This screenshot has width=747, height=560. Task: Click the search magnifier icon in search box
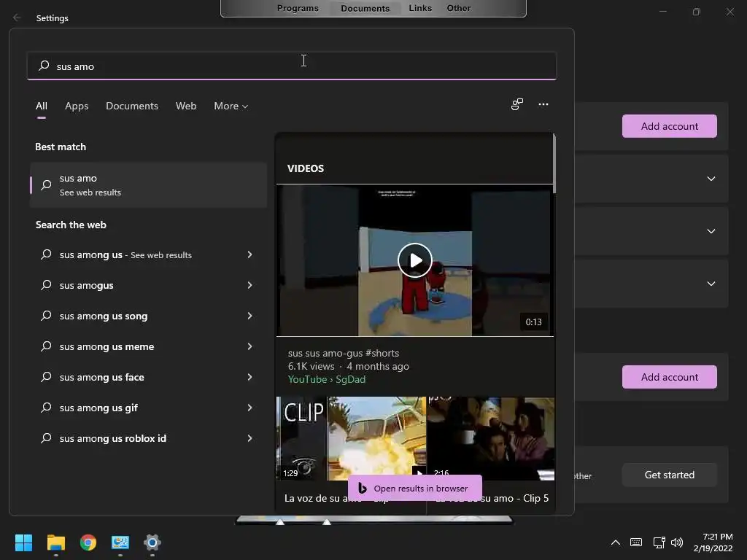[x=44, y=65]
